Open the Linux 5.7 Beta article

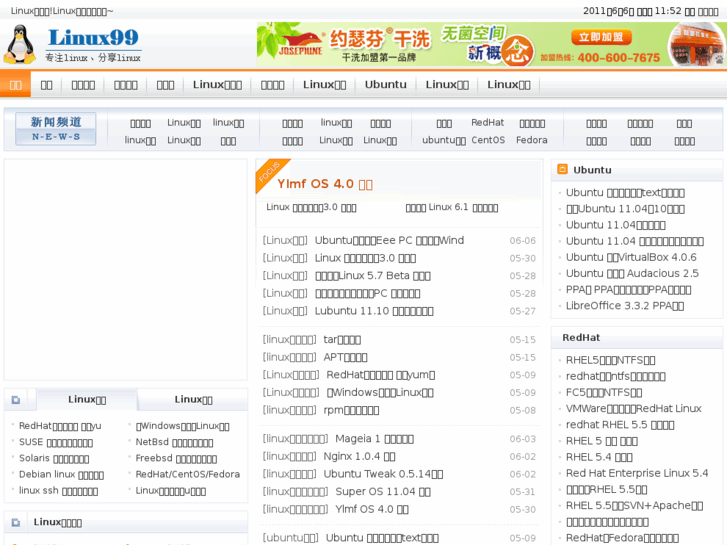373,276
